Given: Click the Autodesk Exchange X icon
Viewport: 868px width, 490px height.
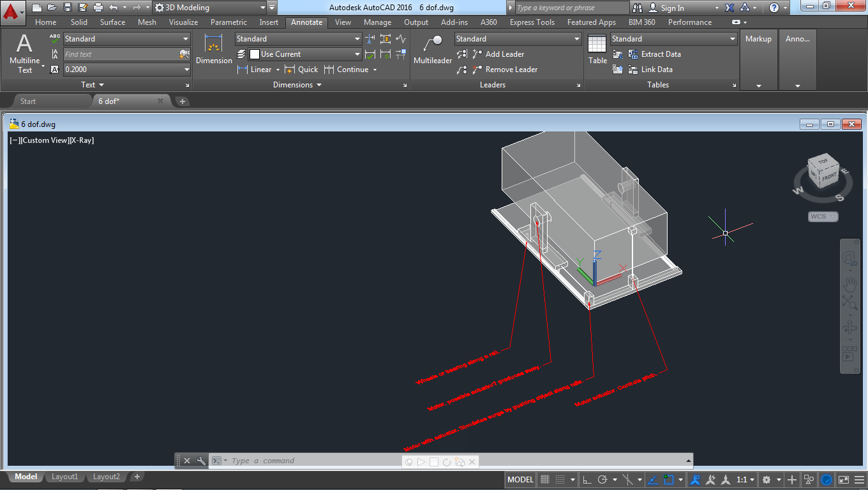Looking at the screenshot, I should point(730,8).
